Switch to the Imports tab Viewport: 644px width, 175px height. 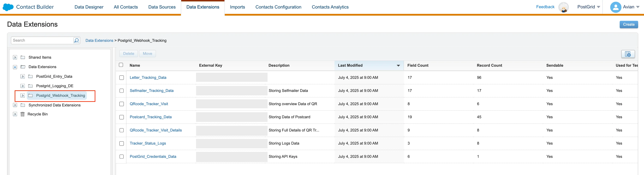point(237,7)
